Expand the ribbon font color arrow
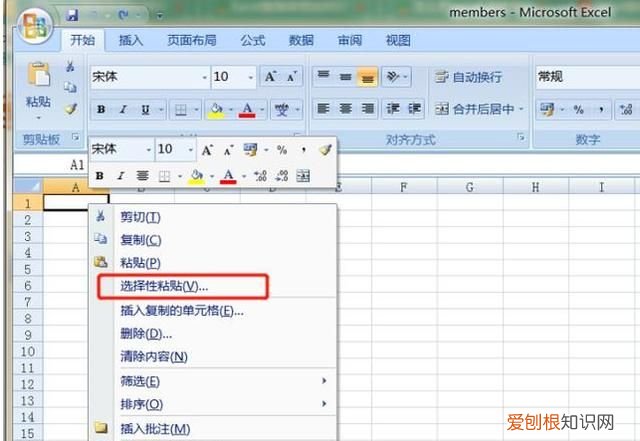The height and width of the screenshot is (441, 640). coord(262,109)
